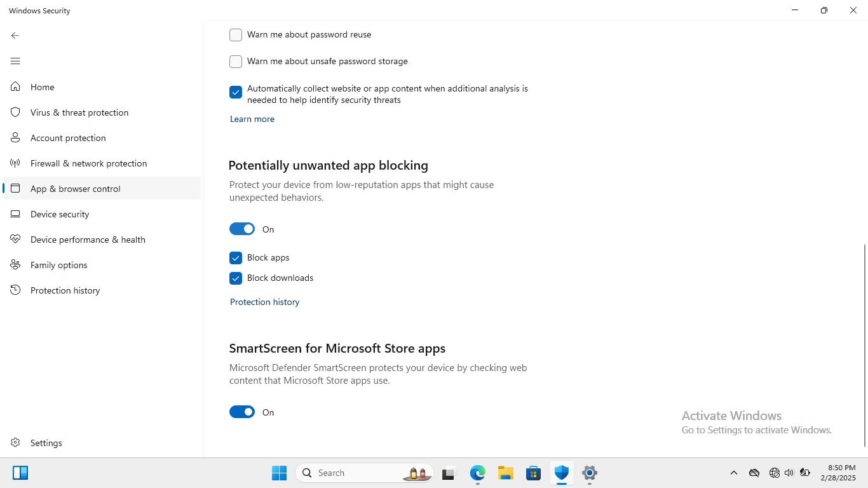The height and width of the screenshot is (488, 868).
Task: Launch Windows Security from the taskbar
Action: point(561,473)
